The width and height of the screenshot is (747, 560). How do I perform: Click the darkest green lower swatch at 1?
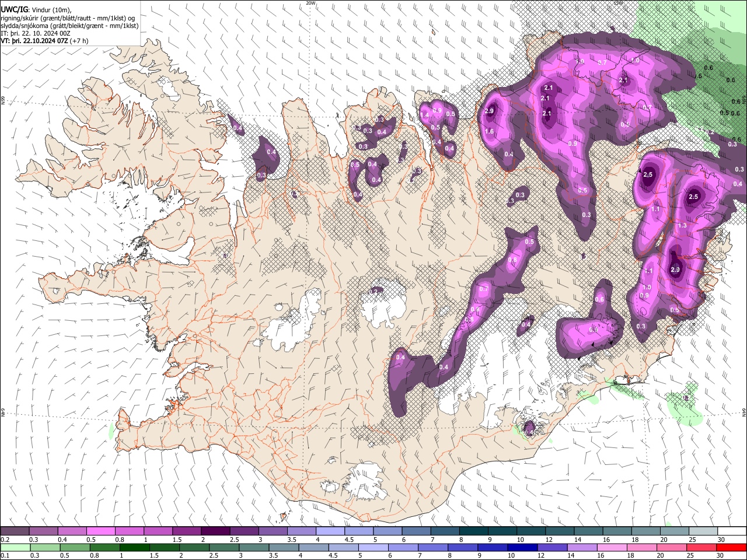pos(134,547)
